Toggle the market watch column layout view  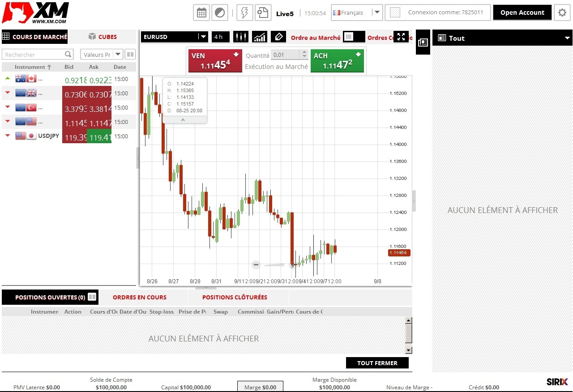pyautogui.click(x=130, y=55)
